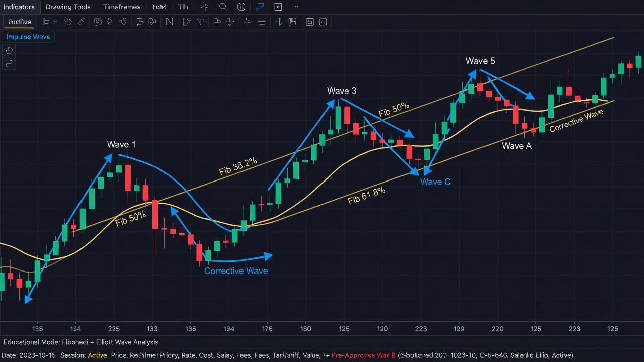Select the blue highlighted drawing icon
The image size is (644, 362).
click(x=260, y=7)
